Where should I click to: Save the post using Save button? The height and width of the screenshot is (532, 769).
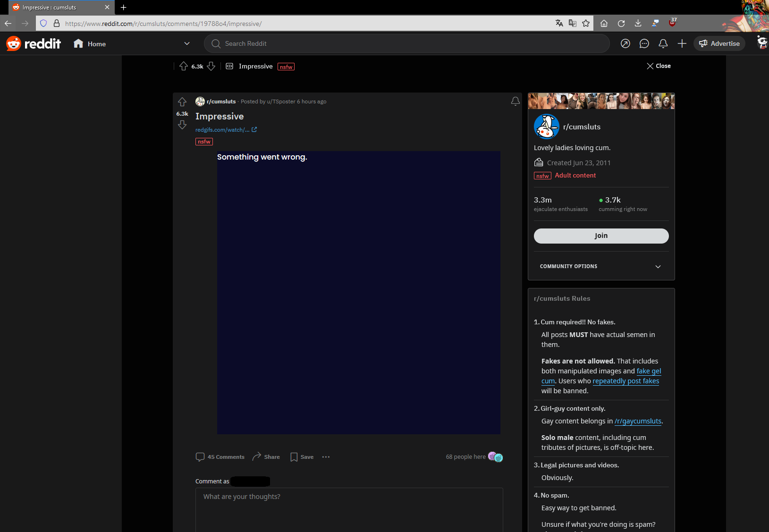302,457
